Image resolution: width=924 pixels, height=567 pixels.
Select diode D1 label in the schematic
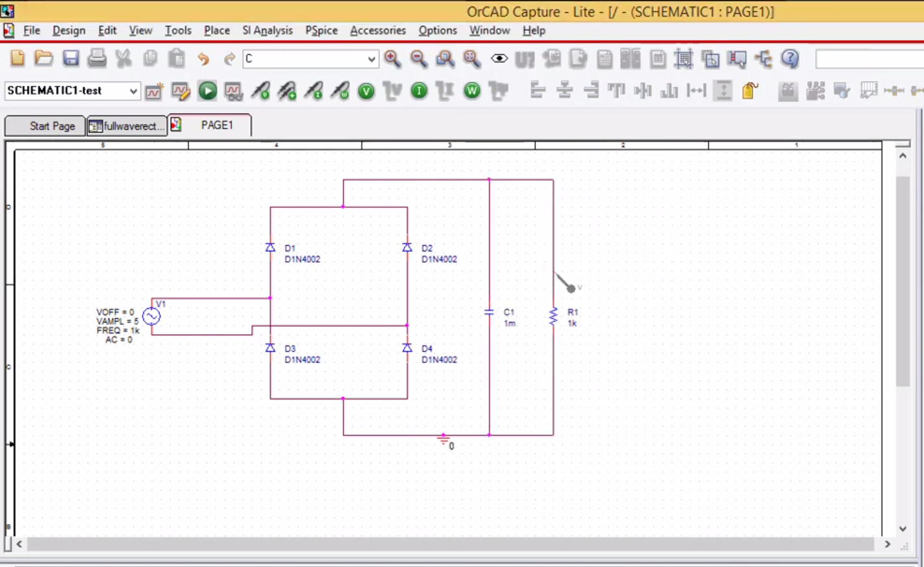(x=290, y=248)
